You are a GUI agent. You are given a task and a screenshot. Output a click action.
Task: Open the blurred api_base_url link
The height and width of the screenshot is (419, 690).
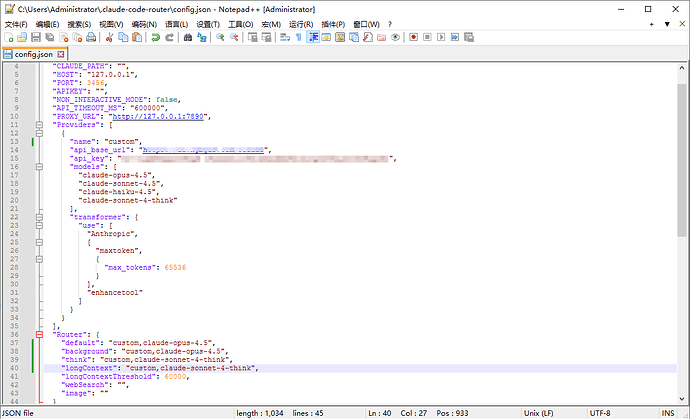pyautogui.click(x=203, y=150)
